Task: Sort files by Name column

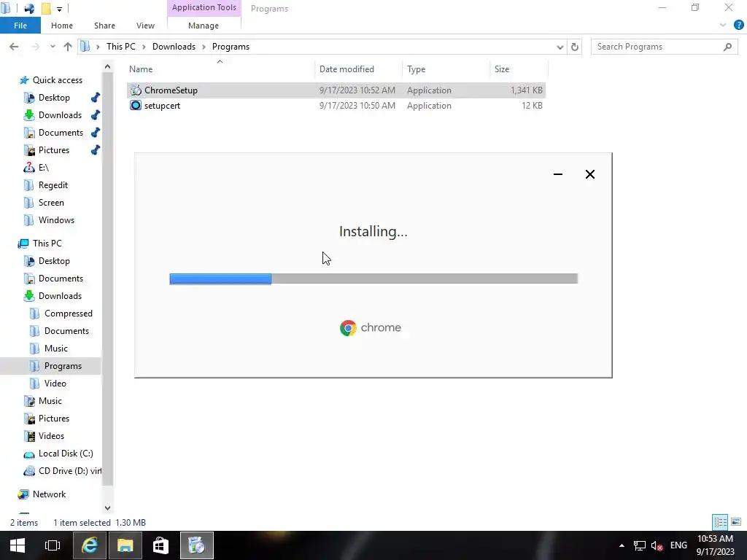Action: tap(141, 69)
